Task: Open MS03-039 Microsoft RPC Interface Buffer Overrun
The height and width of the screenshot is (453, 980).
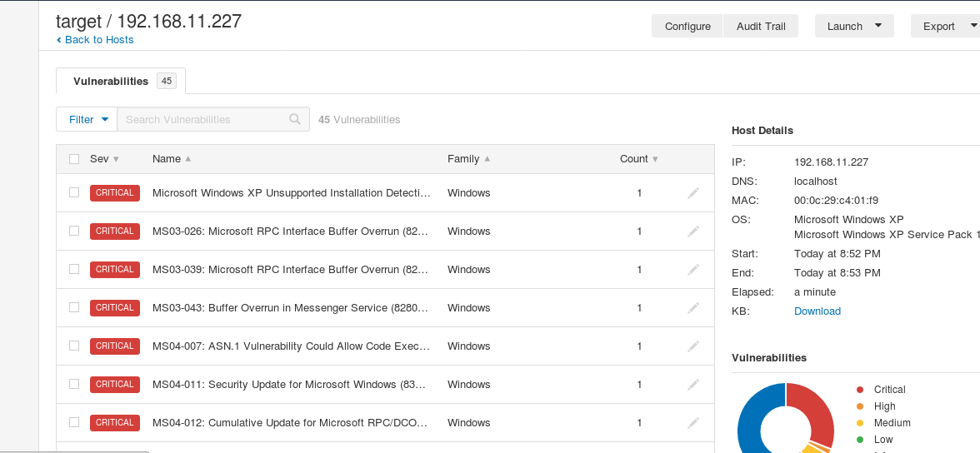Action: click(291, 269)
